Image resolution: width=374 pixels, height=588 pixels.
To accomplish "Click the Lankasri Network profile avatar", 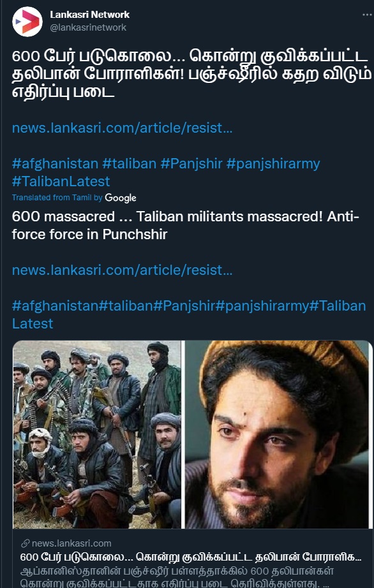I will coord(27,22).
